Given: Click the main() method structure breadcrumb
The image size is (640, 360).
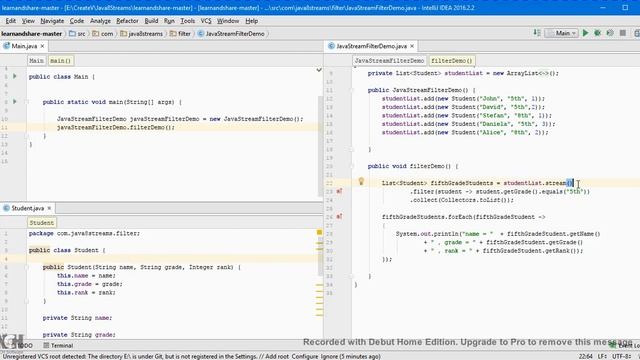Looking at the screenshot, I should [x=60, y=60].
